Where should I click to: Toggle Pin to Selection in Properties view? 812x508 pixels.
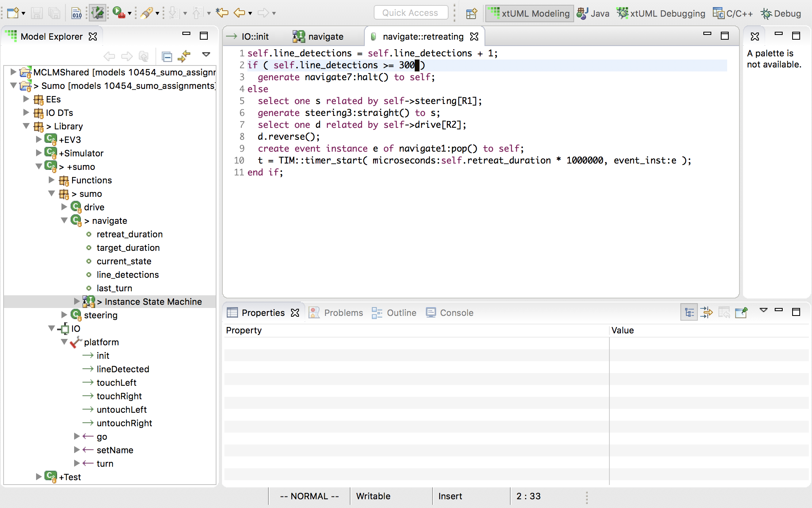(741, 313)
